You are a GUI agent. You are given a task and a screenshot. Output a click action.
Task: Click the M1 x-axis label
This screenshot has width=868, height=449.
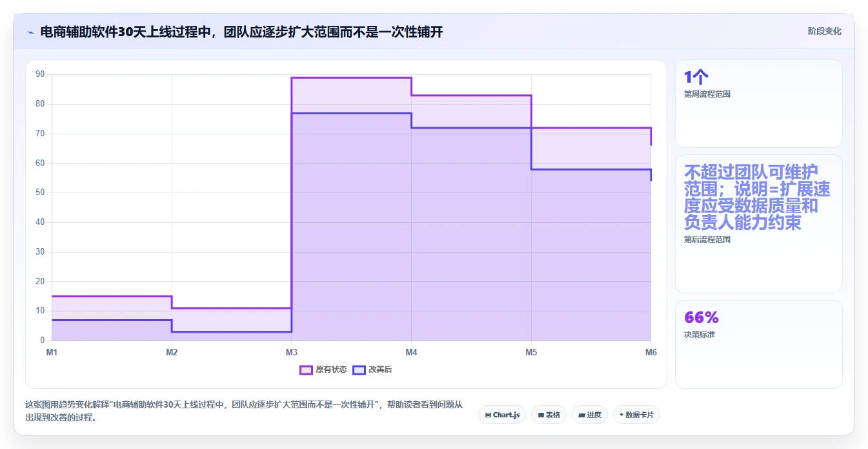click(x=52, y=352)
